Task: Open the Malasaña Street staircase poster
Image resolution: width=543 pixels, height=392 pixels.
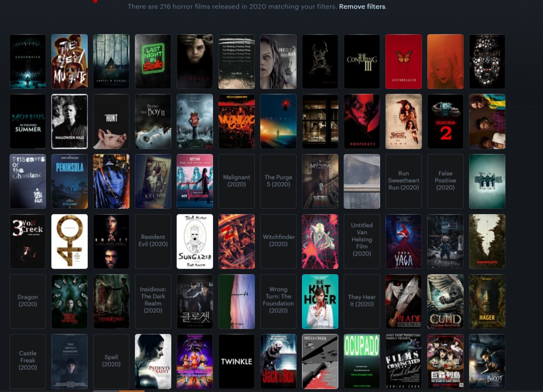Action: tap(320, 181)
